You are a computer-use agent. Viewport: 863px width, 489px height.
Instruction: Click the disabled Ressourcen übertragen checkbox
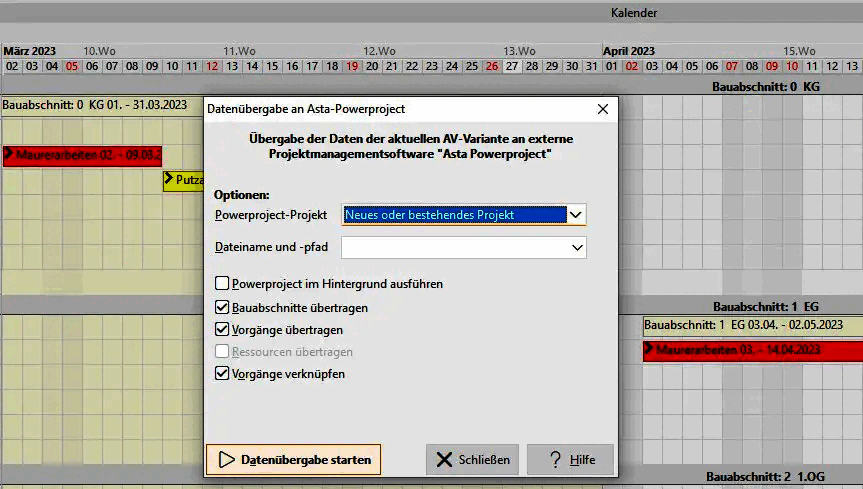(x=222, y=351)
